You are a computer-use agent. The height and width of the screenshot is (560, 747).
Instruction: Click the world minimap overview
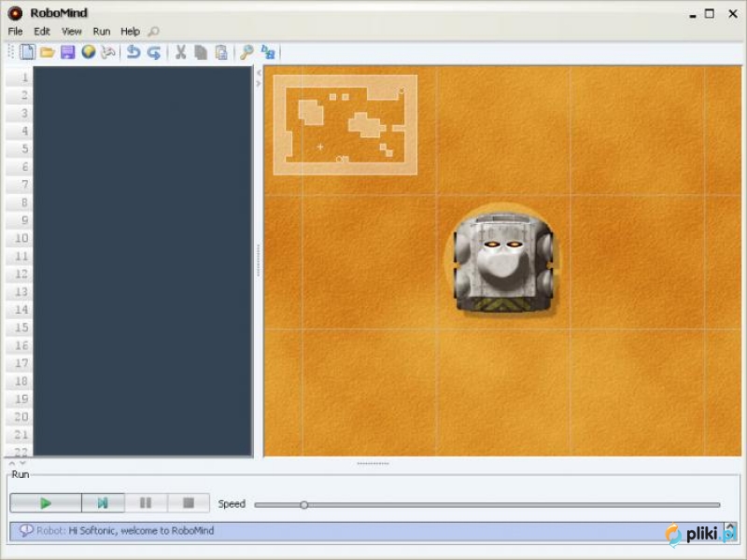click(345, 125)
